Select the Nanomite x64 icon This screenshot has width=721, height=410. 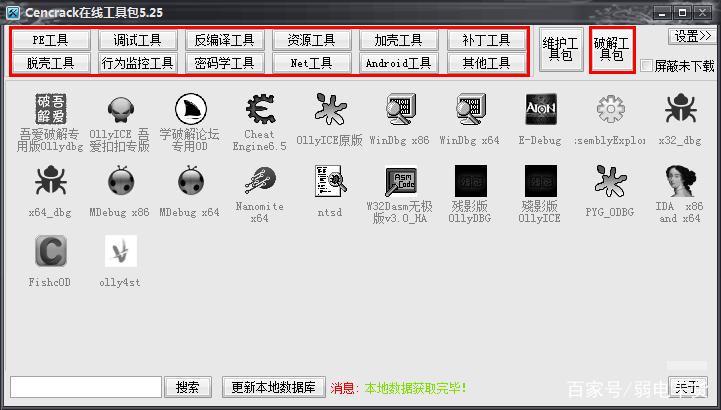coord(260,181)
